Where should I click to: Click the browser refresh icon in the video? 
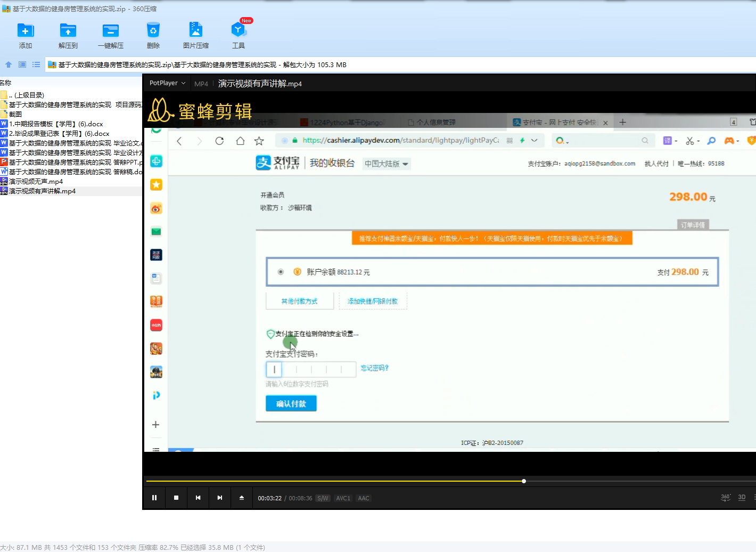pyautogui.click(x=219, y=141)
